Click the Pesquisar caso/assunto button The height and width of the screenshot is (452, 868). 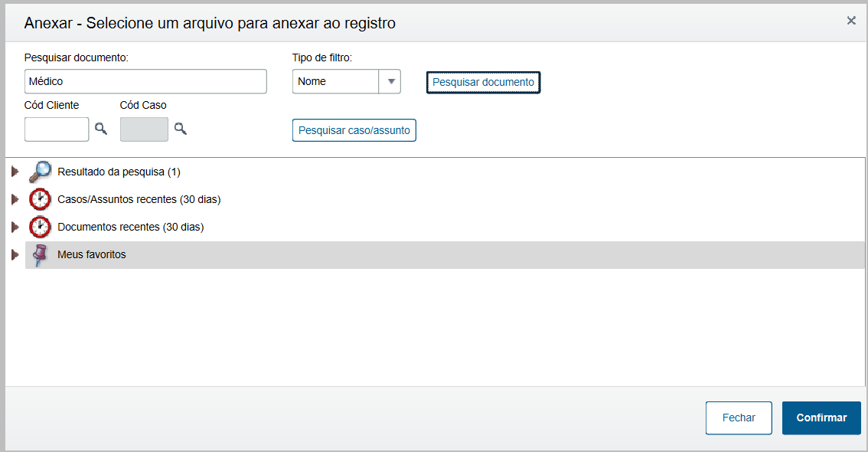354,130
